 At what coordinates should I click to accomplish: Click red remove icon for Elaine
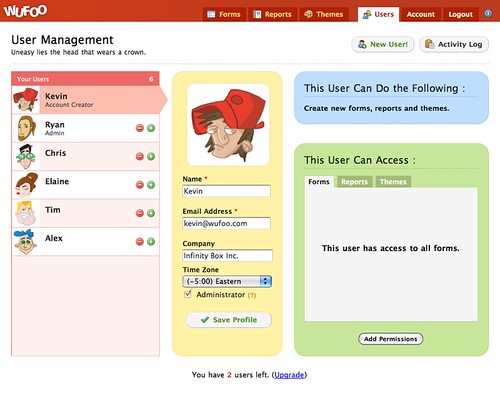(x=140, y=185)
